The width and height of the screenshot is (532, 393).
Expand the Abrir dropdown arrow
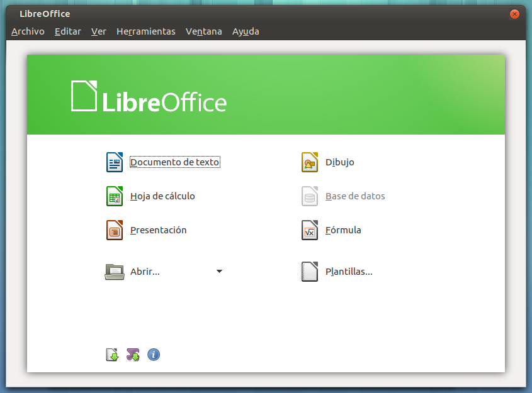[219, 271]
